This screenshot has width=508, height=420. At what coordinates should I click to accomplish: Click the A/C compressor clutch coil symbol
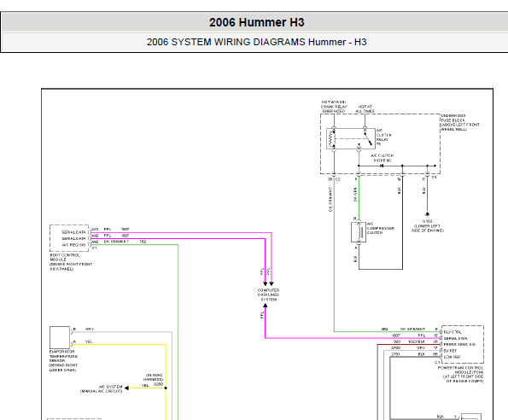point(359,232)
